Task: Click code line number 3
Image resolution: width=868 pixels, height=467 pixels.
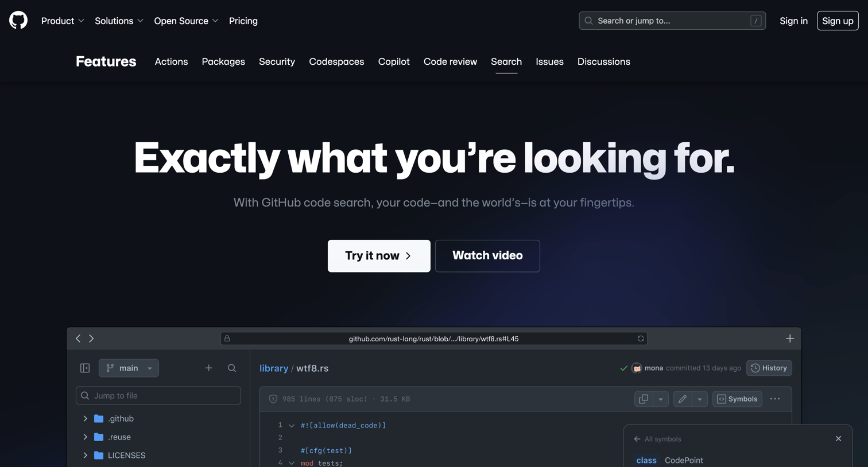Action: (280, 450)
